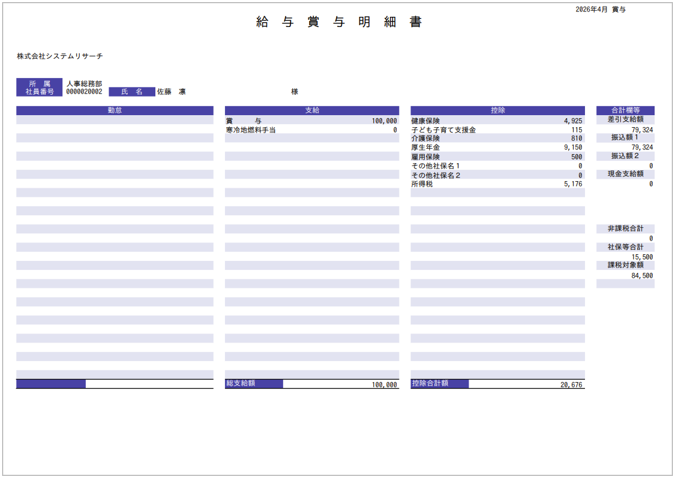The image size is (675, 478).
Task: Click the 給与賞与明細書 document title
Action: tap(337, 22)
